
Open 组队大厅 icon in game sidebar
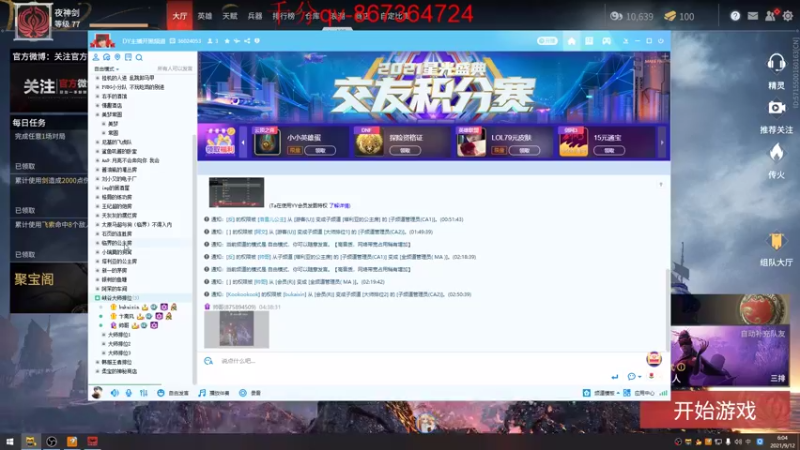[776, 241]
